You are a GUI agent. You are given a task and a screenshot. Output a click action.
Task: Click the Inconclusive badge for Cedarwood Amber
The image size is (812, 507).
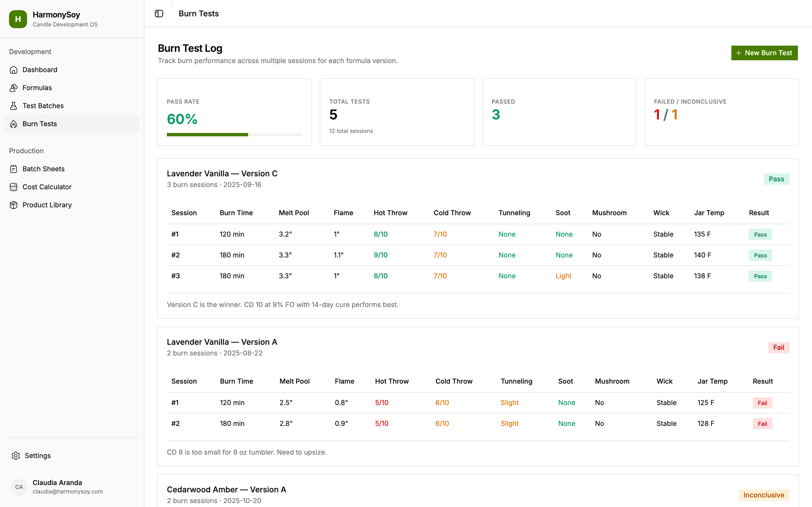[763, 495]
